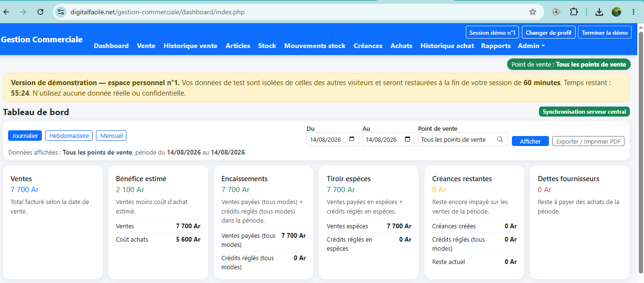Screen dimensions: 644x283
Task: Bookmark this page with the star icon
Action: 533,12
